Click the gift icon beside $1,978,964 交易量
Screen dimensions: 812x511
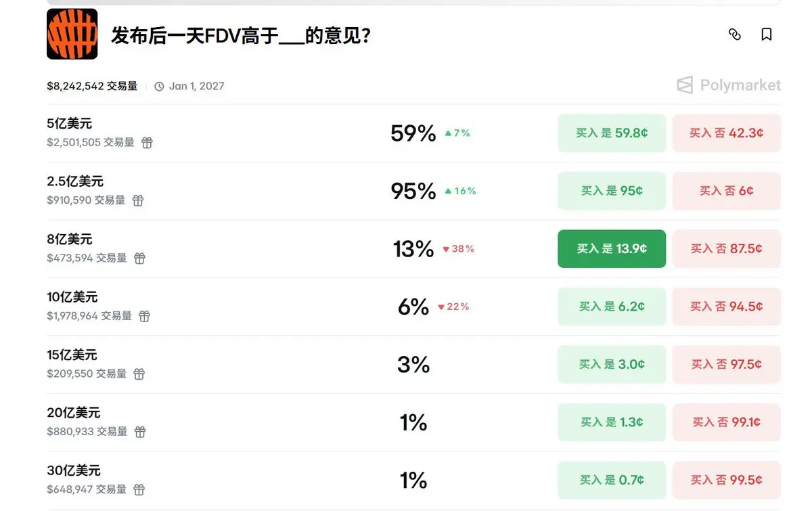tap(144, 316)
